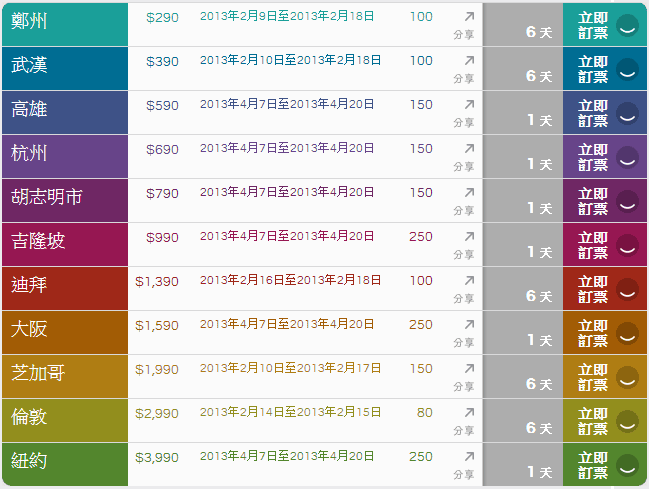Click the 紐約 date range text
Viewport: 649px width, 489px height.
pyautogui.click(x=287, y=457)
